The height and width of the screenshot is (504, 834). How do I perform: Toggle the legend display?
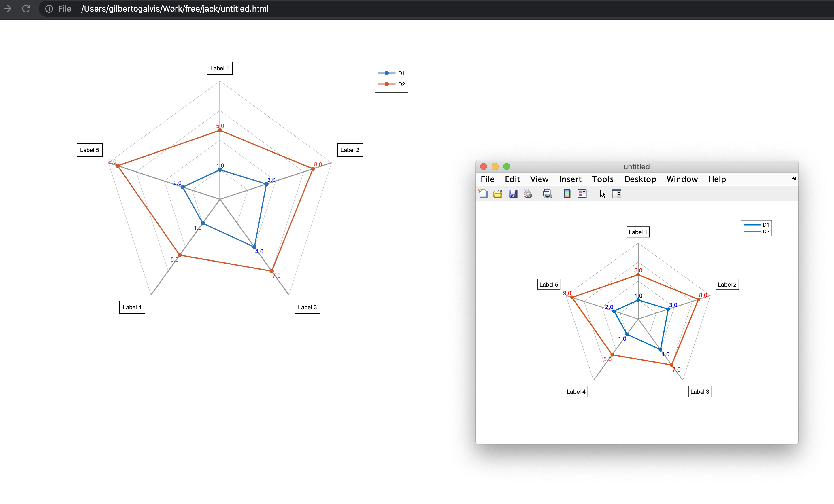click(582, 193)
